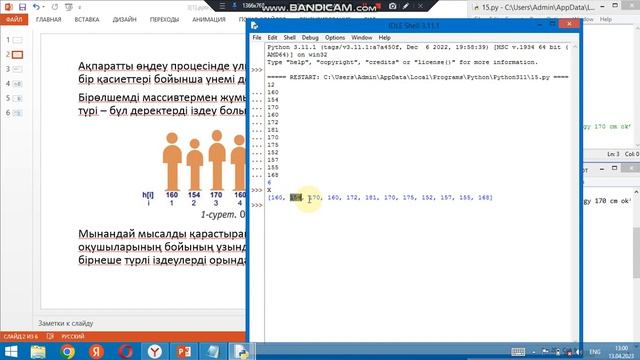Image resolution: width=640 pixels, height=360 pixels.
Task: Open Google Chrome from the taskbar
Action: [x=68, y=351]
